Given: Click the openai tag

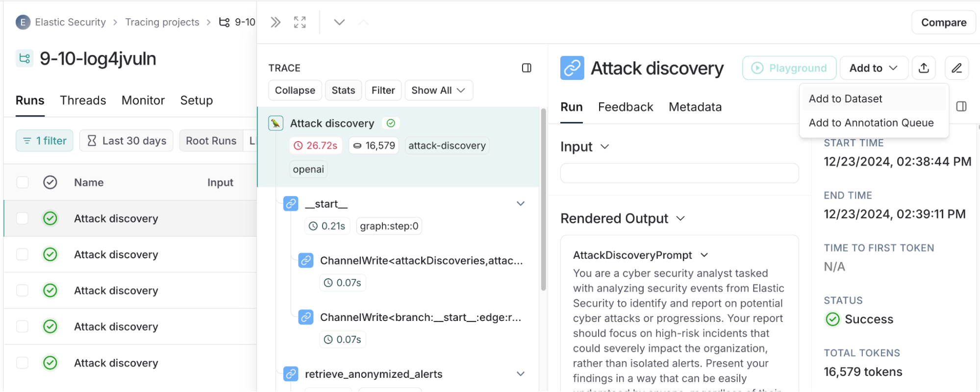Looking at the screenshot, I should coord(308,169).
